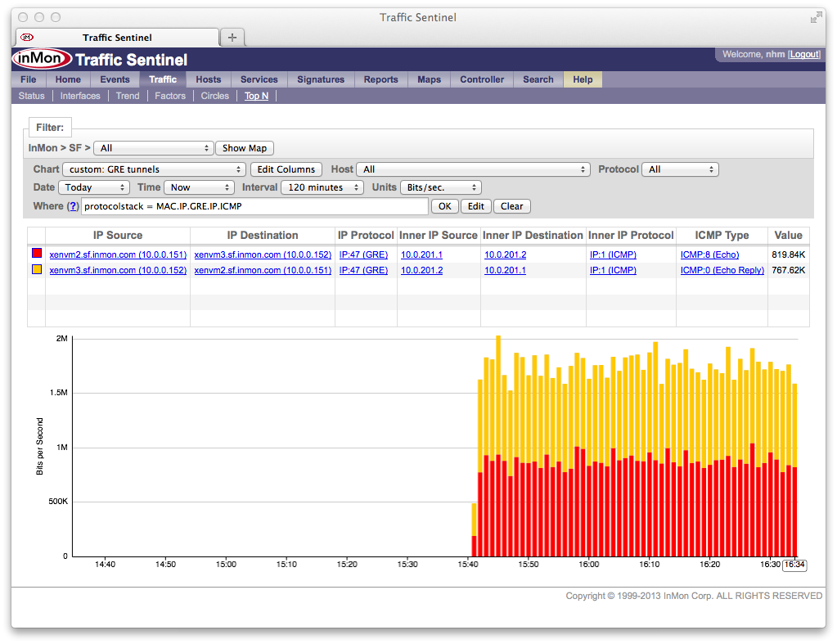837x644 pixels.
Task: Select the Traffic Sentinel browser tab
Action: [118, 38]
